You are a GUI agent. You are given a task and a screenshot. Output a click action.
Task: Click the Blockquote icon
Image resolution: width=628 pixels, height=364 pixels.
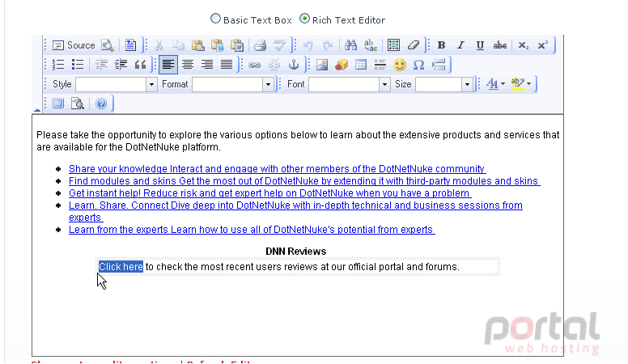(x=140, y=65)
